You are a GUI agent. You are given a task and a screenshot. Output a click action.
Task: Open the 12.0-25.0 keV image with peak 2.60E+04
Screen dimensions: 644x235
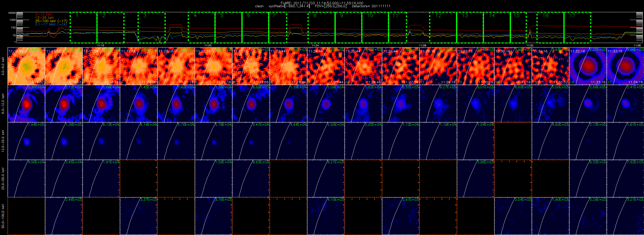point(326,141)
